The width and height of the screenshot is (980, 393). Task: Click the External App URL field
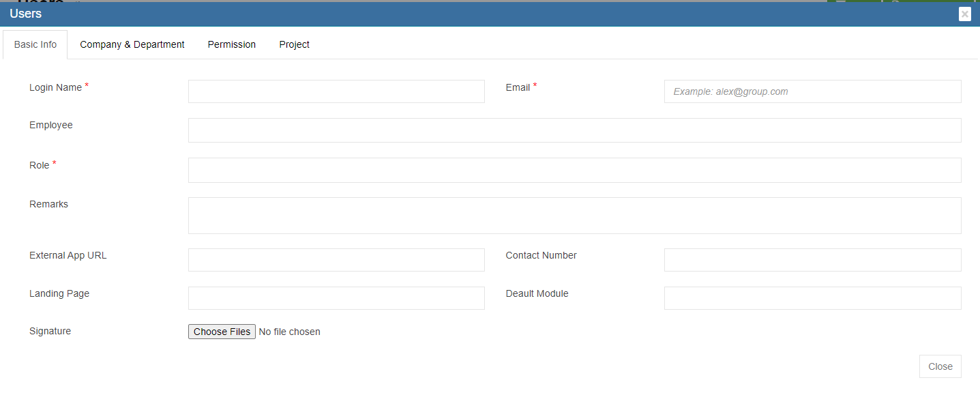[336, 260]
